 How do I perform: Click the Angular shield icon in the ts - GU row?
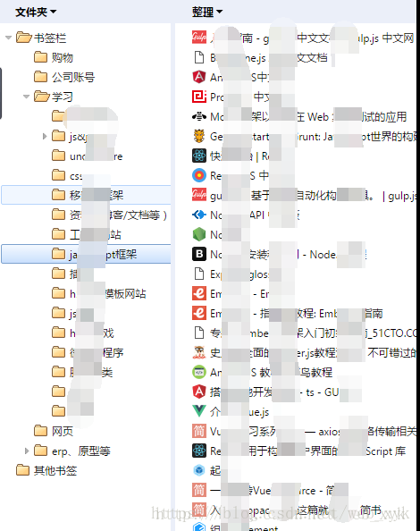point(199,392)
